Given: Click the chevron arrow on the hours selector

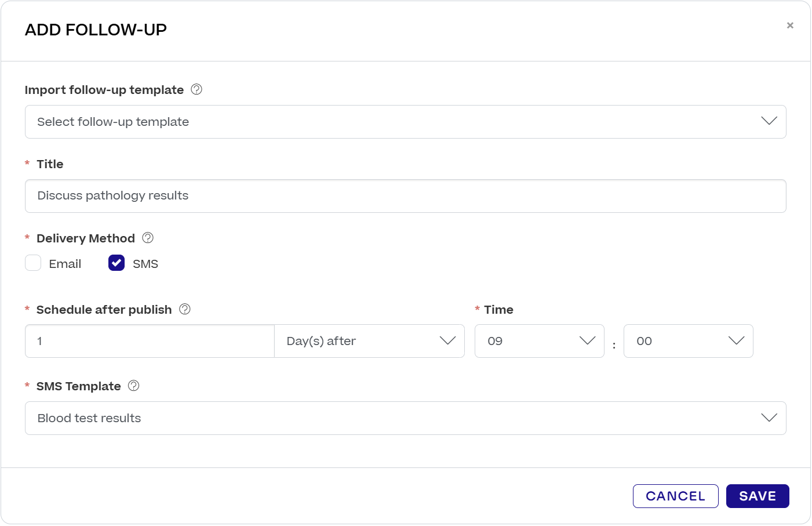Looking at the screenshot, I should point(587,341).
